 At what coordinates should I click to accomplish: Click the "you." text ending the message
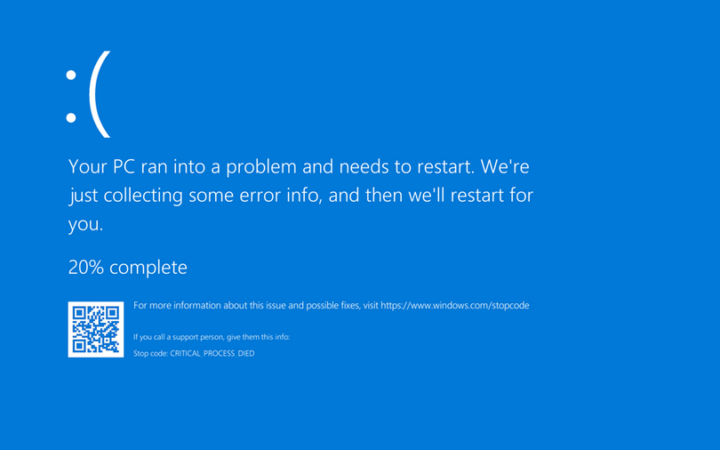(85, 225)
